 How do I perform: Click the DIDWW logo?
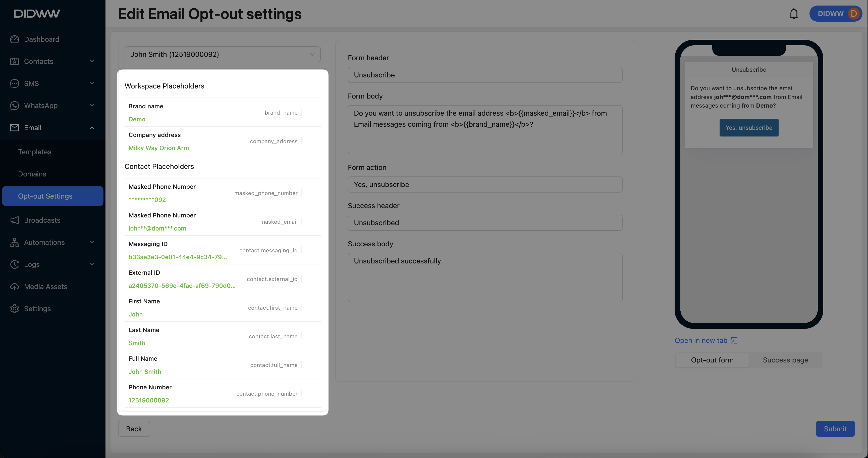tap(37, 14)
